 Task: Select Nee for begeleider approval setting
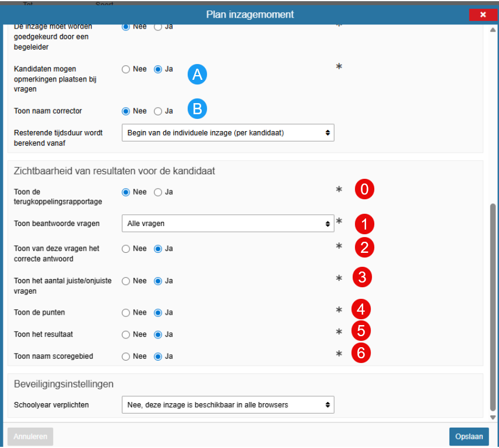(126, 27)
